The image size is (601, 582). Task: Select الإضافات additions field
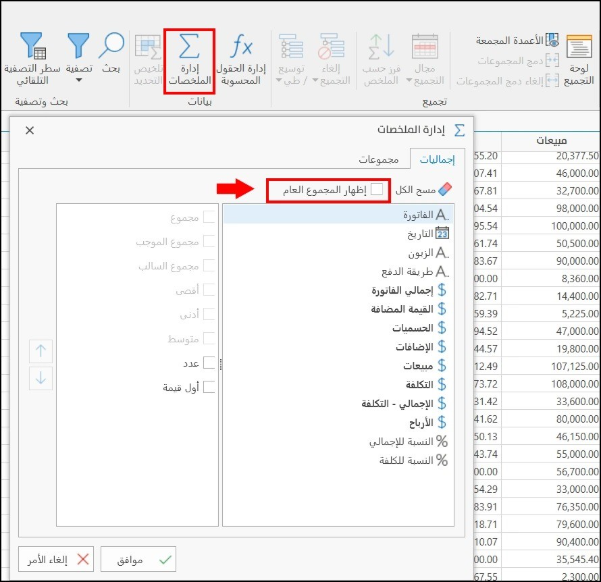[338, 347]
